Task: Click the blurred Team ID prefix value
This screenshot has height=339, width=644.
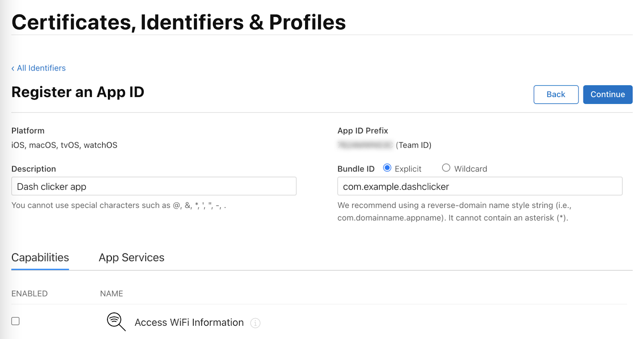Action: click(365, 145)
